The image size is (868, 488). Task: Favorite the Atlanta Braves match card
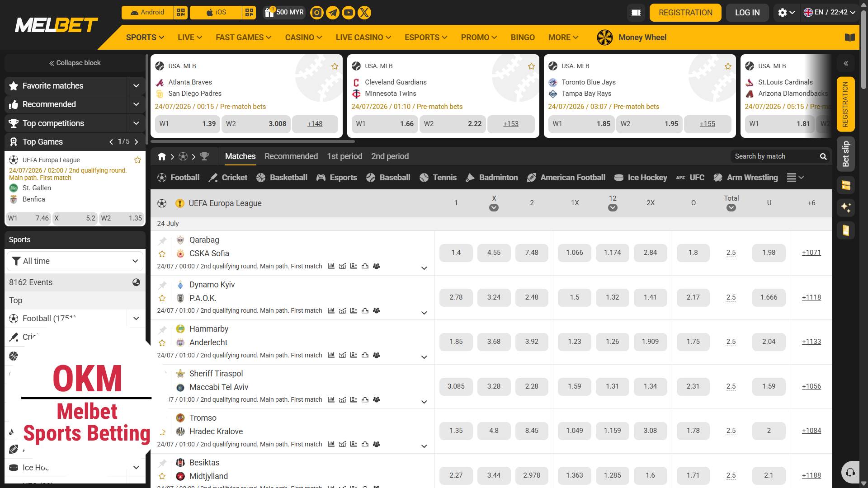(335, 66)
